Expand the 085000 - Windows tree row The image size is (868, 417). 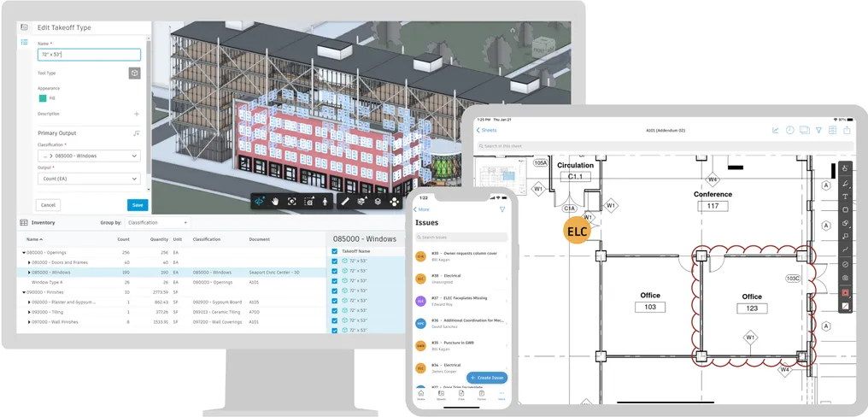click(x=29, y=273)
